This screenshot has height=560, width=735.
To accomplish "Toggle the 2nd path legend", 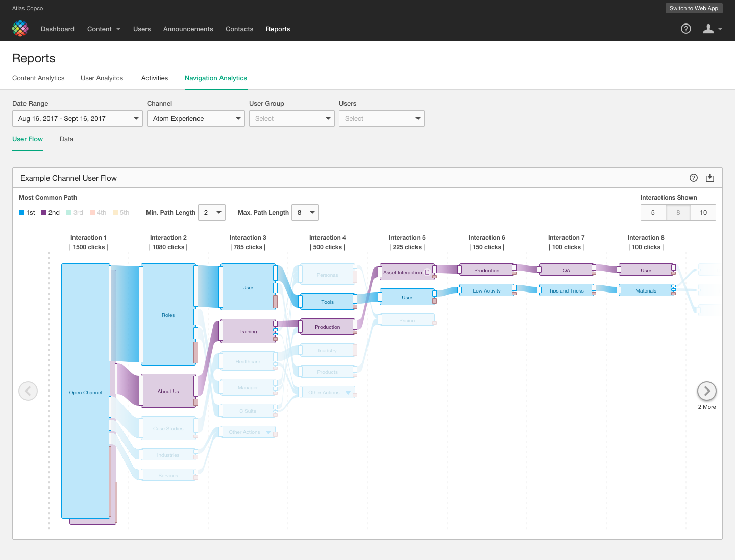I will pos(45,212).
